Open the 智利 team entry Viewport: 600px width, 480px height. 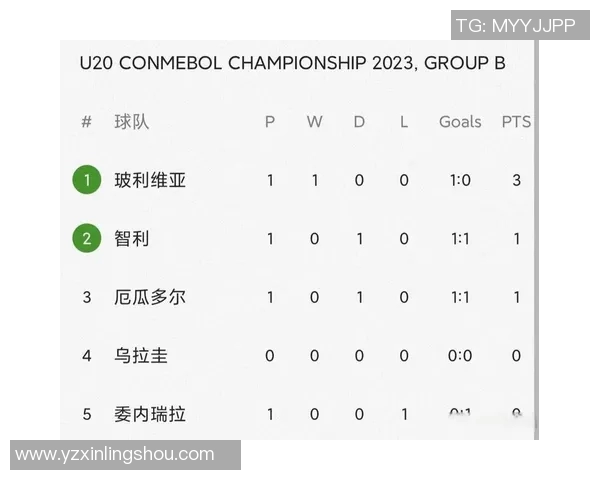[132, 239]
